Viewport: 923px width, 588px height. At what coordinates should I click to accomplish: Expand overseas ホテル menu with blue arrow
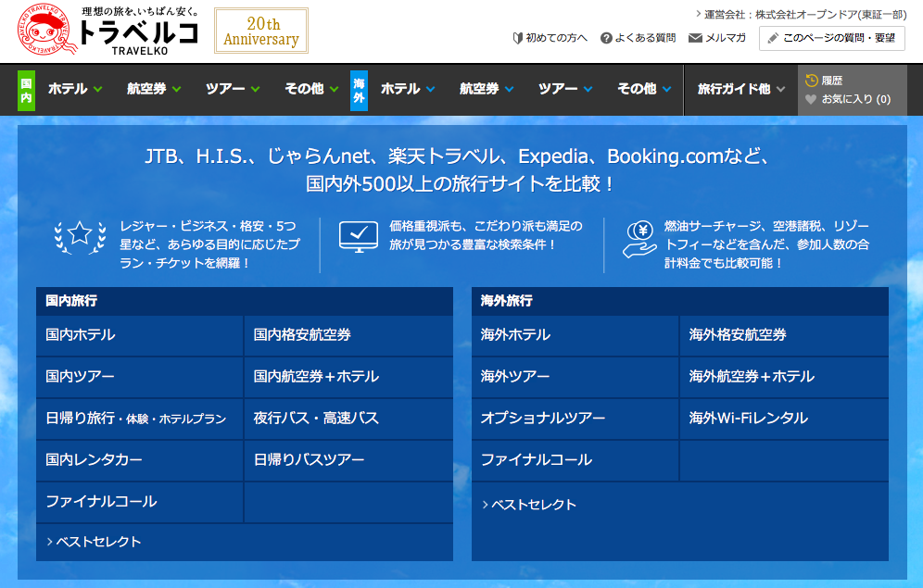point(408,89)
